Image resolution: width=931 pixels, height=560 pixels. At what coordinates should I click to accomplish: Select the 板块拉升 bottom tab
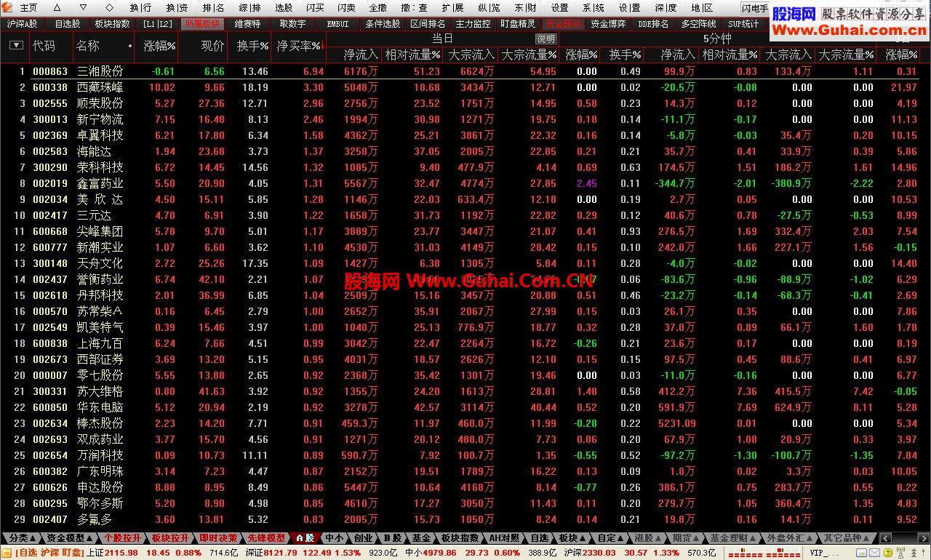(x=170, y=538)
